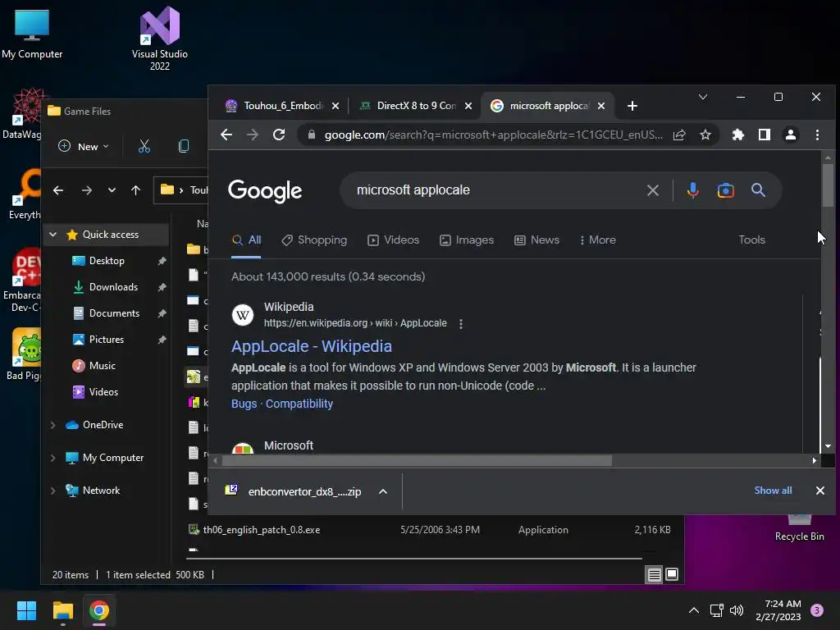Open the Compatibility sitelink

click(x=299, y=404)
